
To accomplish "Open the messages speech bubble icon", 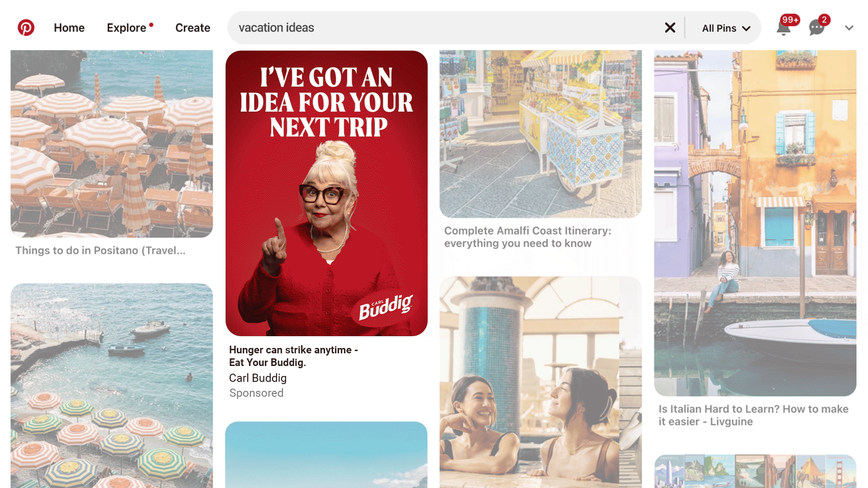I will point(816,28).
